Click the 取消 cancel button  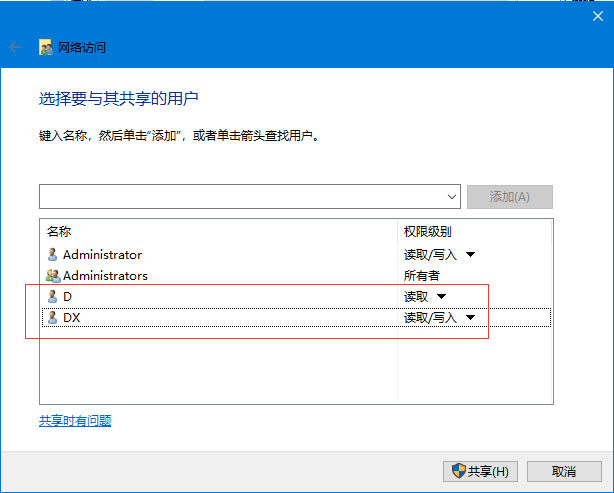[564, 471]
